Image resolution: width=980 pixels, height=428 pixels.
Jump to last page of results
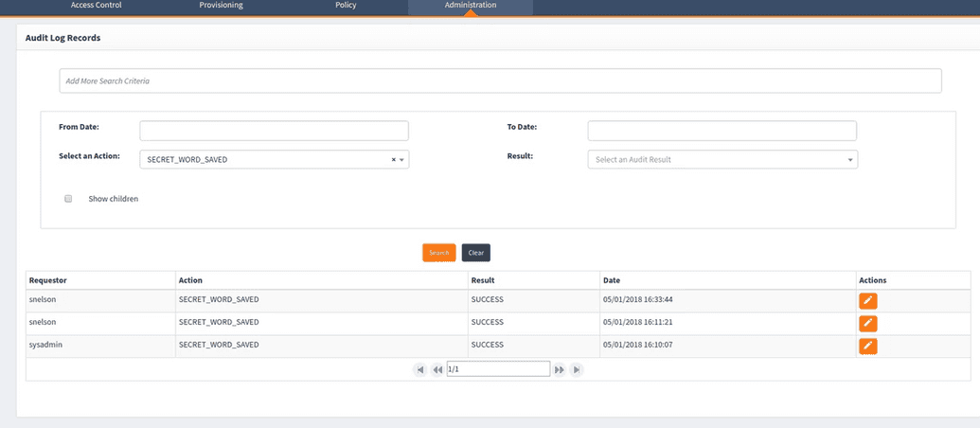click(x=577, y=369)
